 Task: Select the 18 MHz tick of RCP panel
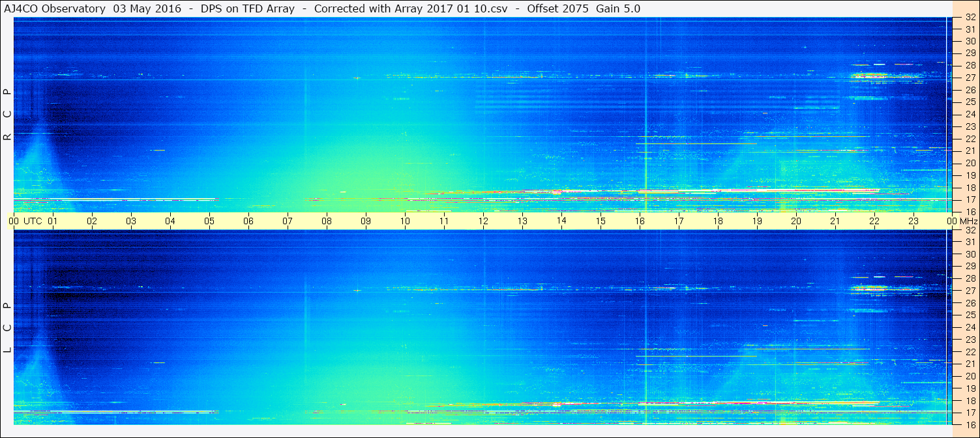coord(970,188)
